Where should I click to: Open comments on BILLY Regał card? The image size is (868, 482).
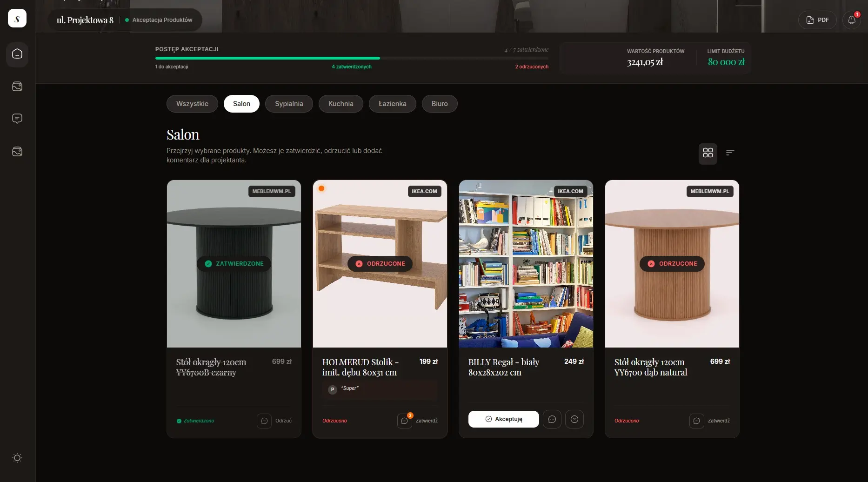tap(552, 419)
